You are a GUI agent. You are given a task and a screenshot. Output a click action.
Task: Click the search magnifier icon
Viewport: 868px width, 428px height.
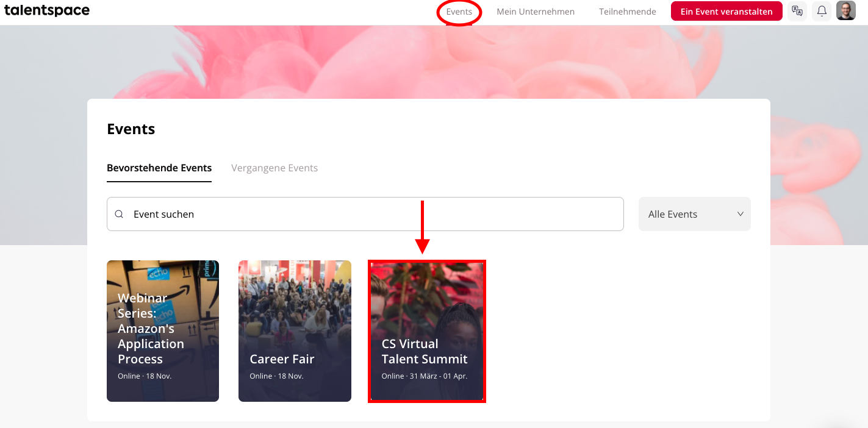click(x=120, y=214)
